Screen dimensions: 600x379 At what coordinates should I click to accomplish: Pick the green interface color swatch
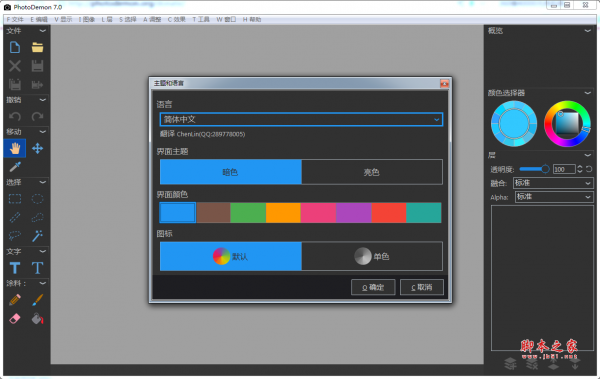[248, 212]
